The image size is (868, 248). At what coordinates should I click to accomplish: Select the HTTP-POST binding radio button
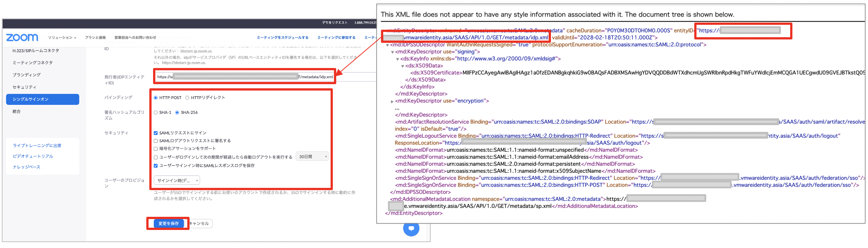pyautogui.click(x=156, y=98)
